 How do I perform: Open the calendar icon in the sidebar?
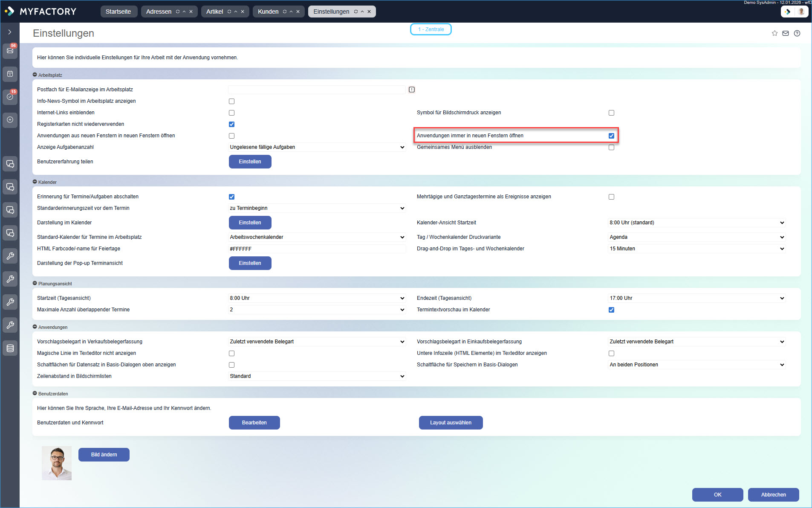(10, 74)
